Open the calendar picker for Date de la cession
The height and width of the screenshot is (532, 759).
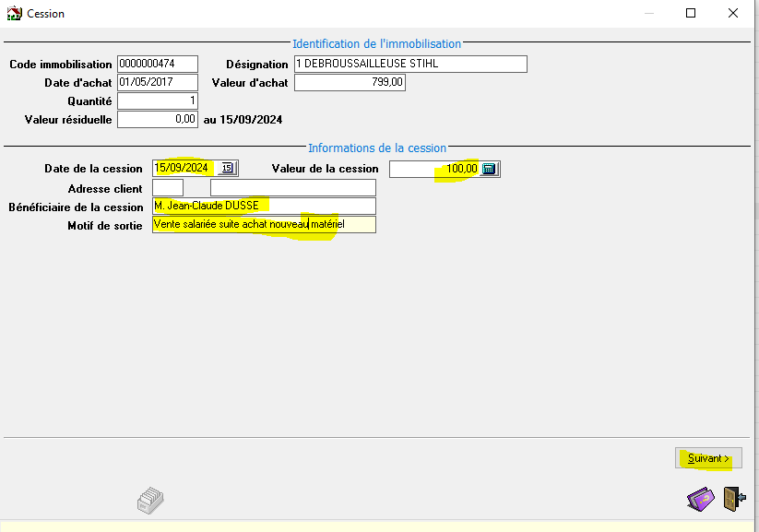[x=227, y=168]
